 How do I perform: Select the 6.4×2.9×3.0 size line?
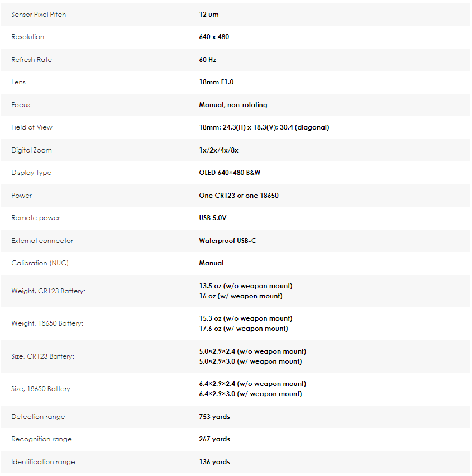coord(250,394)
